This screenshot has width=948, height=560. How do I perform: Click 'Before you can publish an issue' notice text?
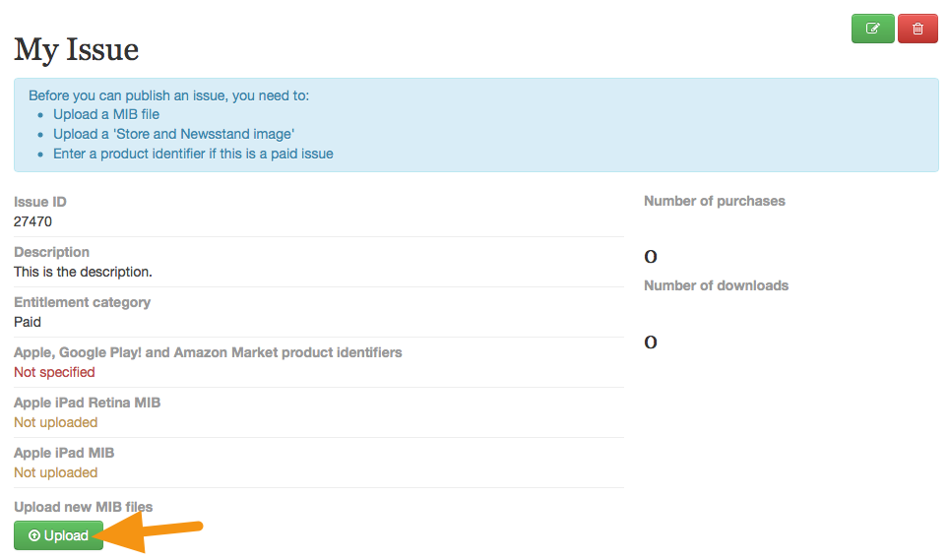(x=168, y=95)
